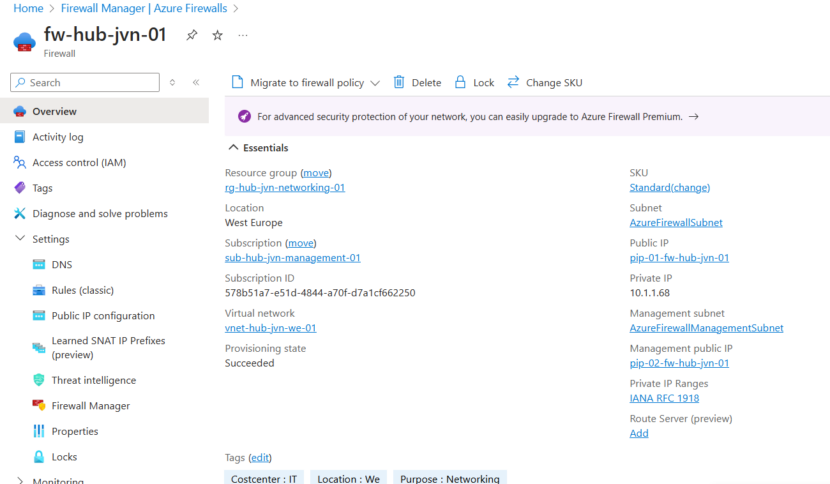Click the Tags icon in sidebar
Image resolution: width=830 pixels, height=484 pixels.
[20, 188]
